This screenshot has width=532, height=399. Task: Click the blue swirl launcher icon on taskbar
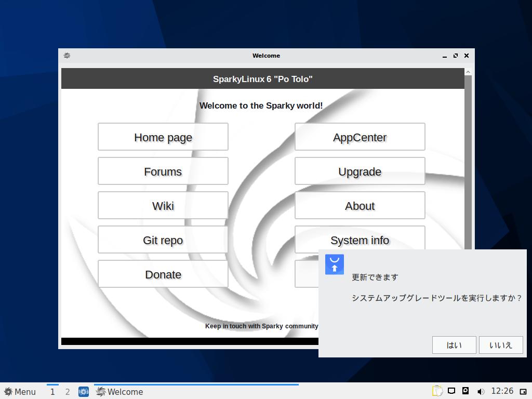(x=84, y=392)
